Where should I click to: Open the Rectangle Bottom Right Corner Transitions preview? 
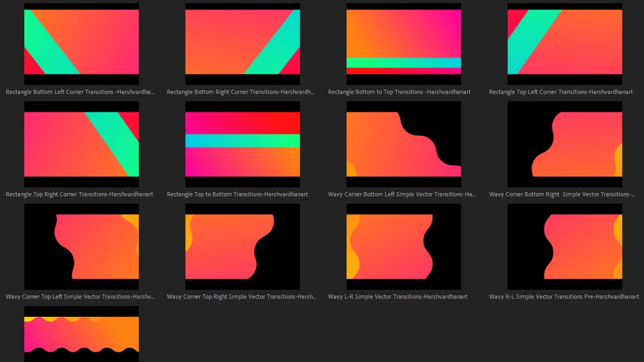(x=242, y=43)
